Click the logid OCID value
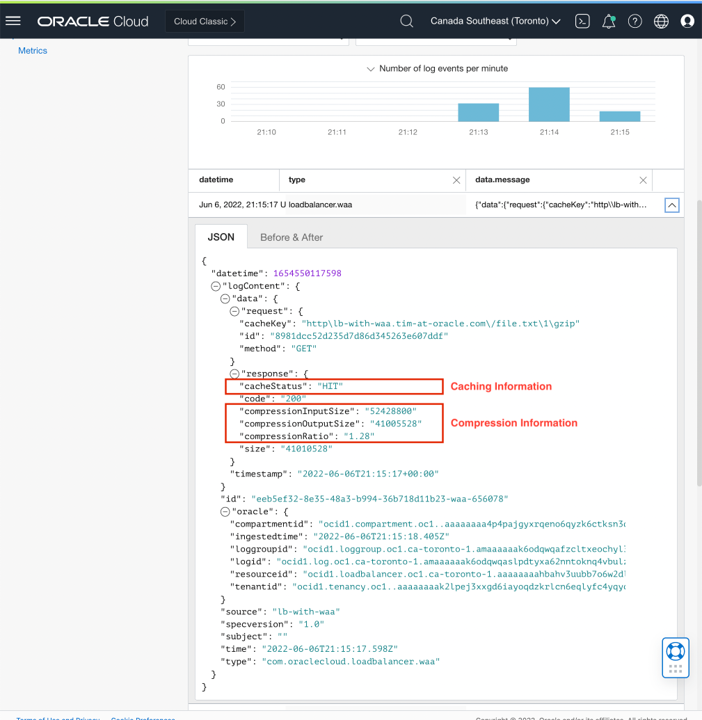702x720 pixels. click(x=451, y=562)
